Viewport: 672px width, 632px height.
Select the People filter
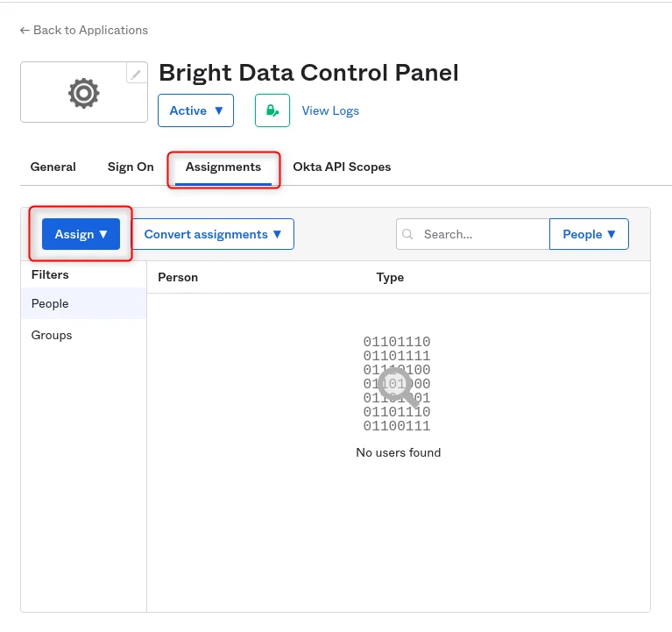tap(83, 303)
